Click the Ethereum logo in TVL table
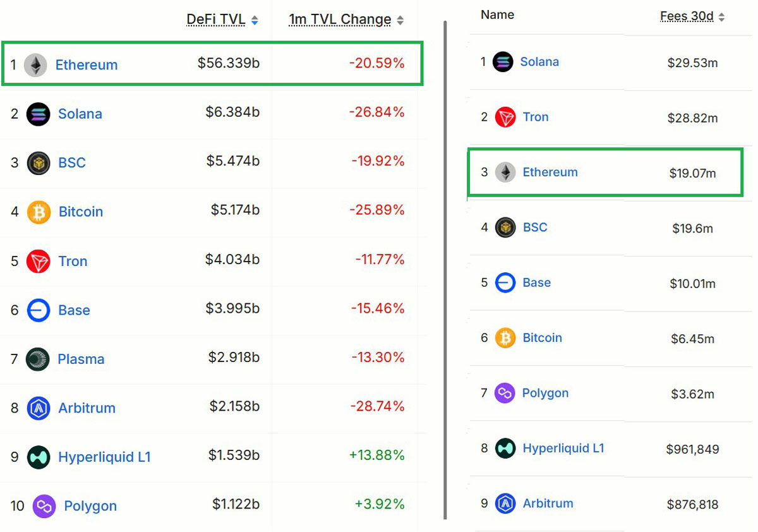Image resolution: width=758 pixels, height=532 pixels. 35,65
